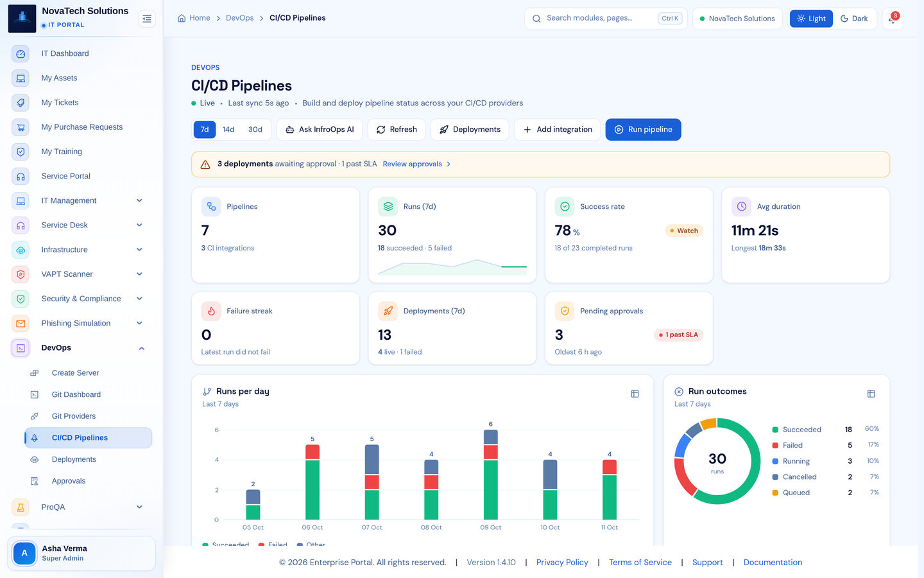The width and height of the screenshot is (924, 578).
Task: Click the search magnifier icon
Action: tap(536, 19)
